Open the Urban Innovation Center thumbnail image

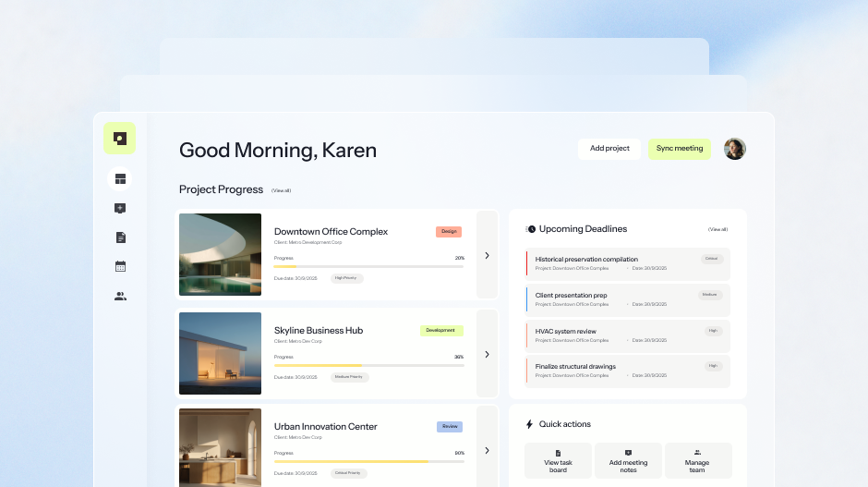(x=221, y=447)
